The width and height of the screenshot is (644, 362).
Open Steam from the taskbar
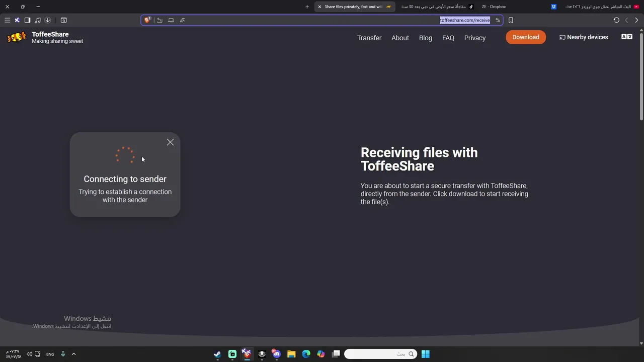217,354
